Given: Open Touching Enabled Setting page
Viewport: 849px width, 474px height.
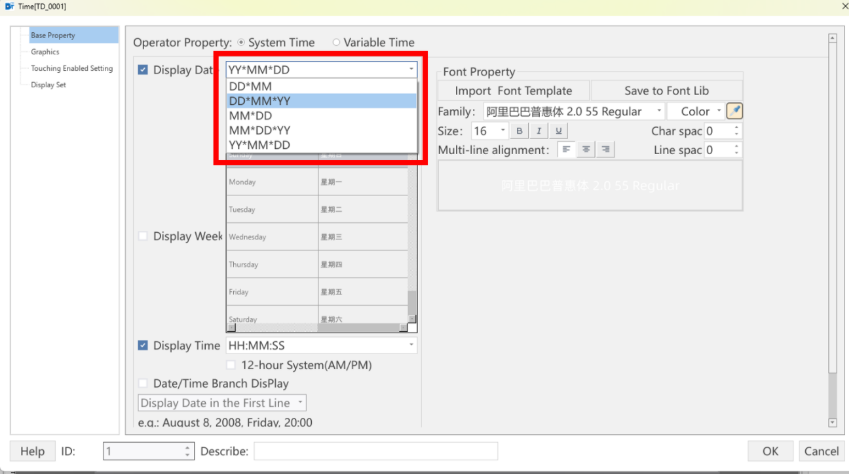Looking at the screenshot, I should (x=71, y=68).
